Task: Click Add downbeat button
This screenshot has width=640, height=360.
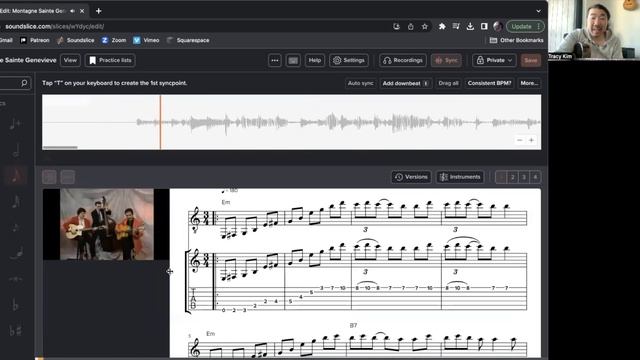Action: click(405, 83)
